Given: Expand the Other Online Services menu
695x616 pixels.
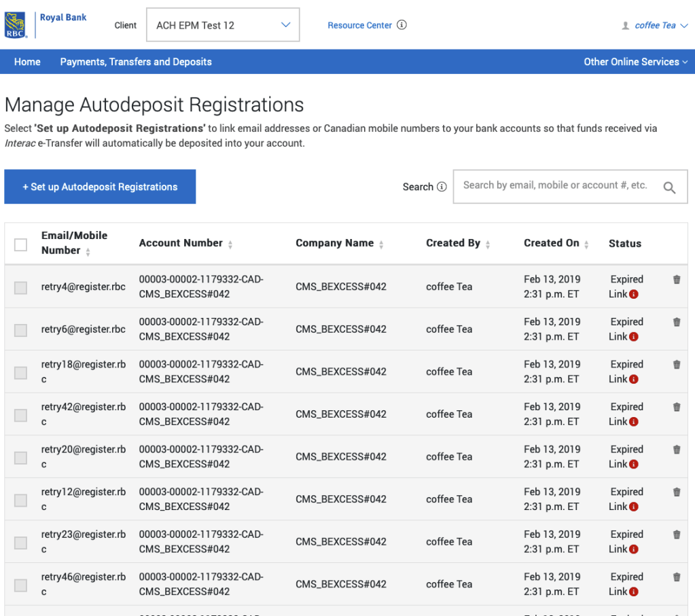Looking at the screenshot, I should click(635, 62).
